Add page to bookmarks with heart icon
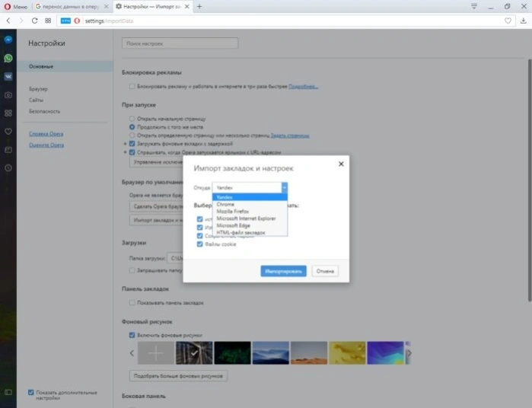Image resolution: width=532 pixels, height=408 pixels. point(508,21)
